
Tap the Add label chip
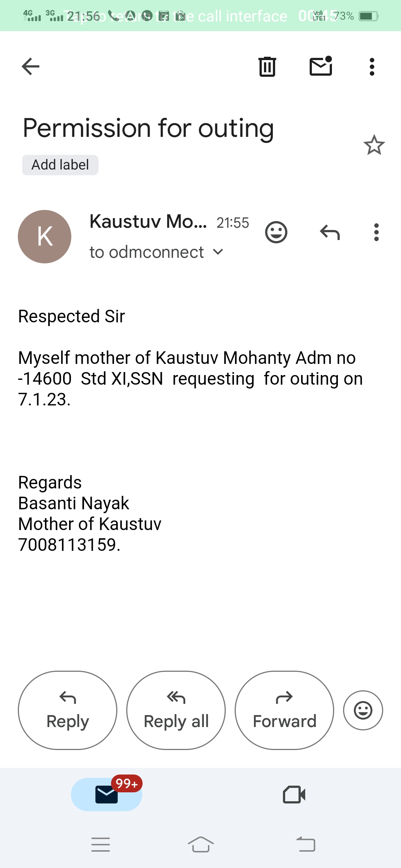(x=60, y=165)
